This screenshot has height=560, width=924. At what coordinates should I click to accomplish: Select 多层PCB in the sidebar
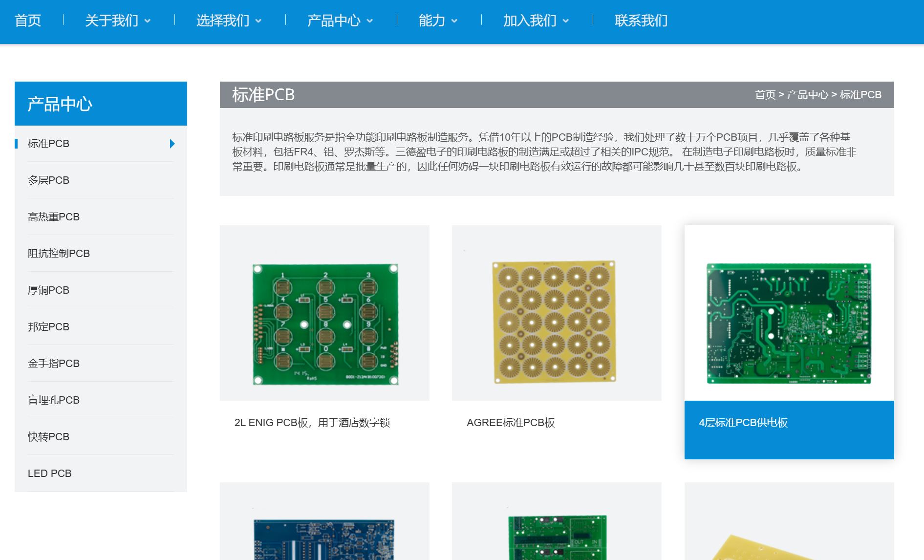point(101,180)
